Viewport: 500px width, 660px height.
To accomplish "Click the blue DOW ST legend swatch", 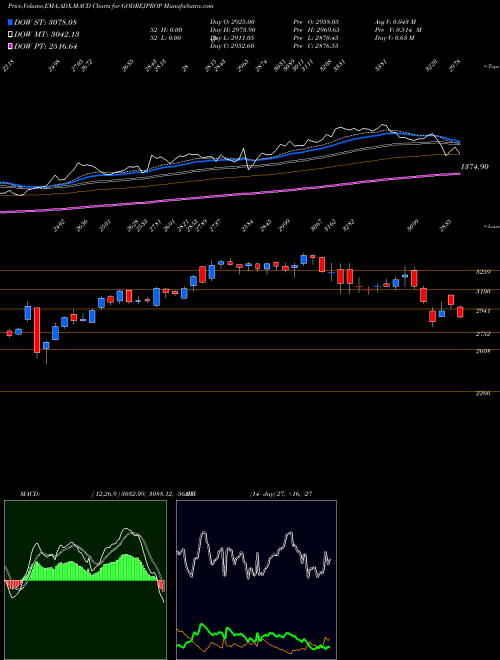I will (x=10, y=23).
